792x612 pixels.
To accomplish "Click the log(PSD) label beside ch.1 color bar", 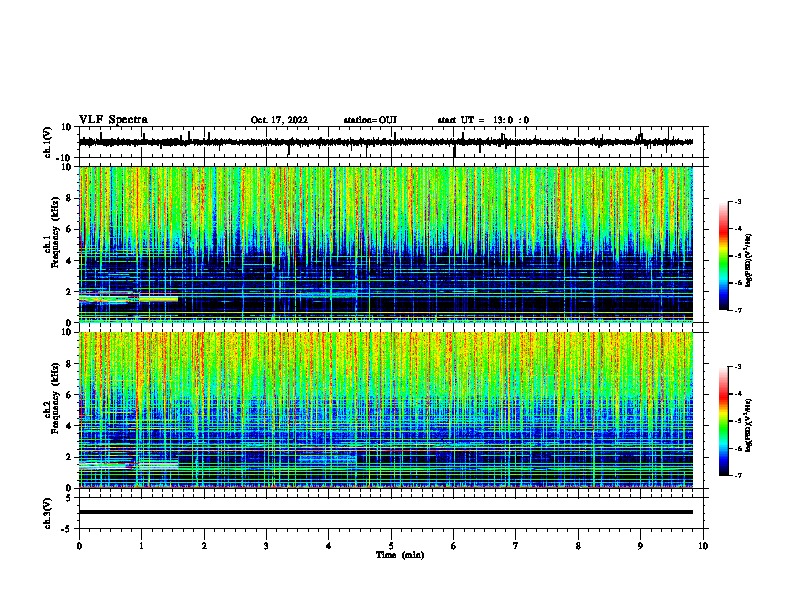I will coord(749,260).
